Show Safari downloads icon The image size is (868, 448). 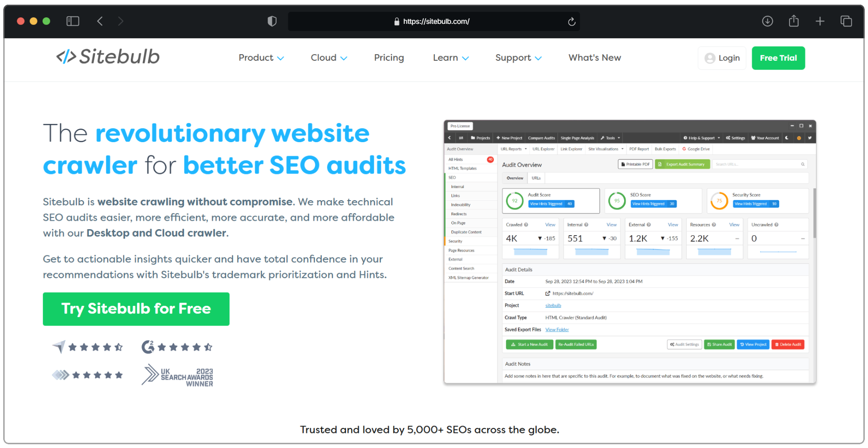[768, 21]
